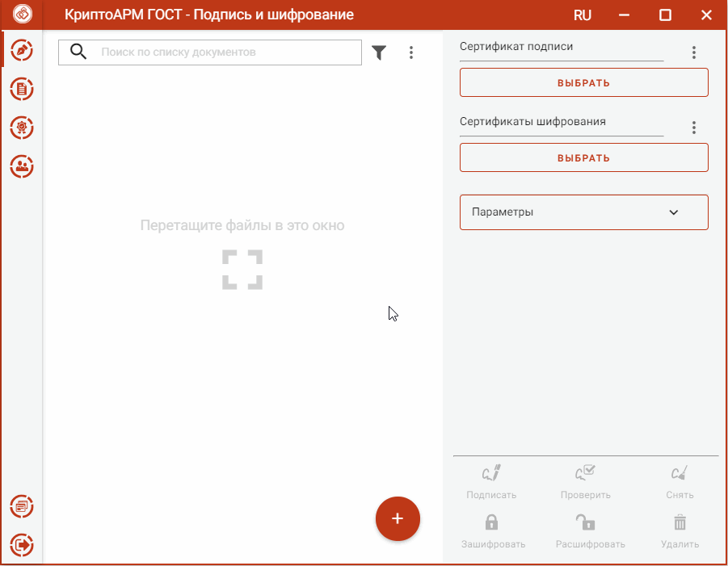
Task: Click the round red plus button
Action: tap(398, 518)
